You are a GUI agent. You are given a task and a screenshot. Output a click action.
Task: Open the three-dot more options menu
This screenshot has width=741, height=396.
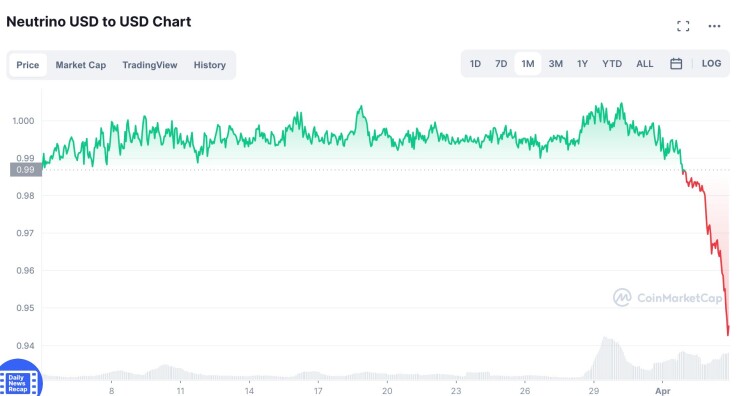714,26
